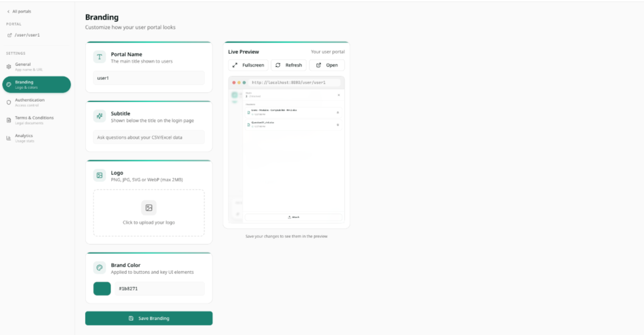This screenshot has height=335, width=644.
Task: Remove the second trained file in preview
Action: 338,124
